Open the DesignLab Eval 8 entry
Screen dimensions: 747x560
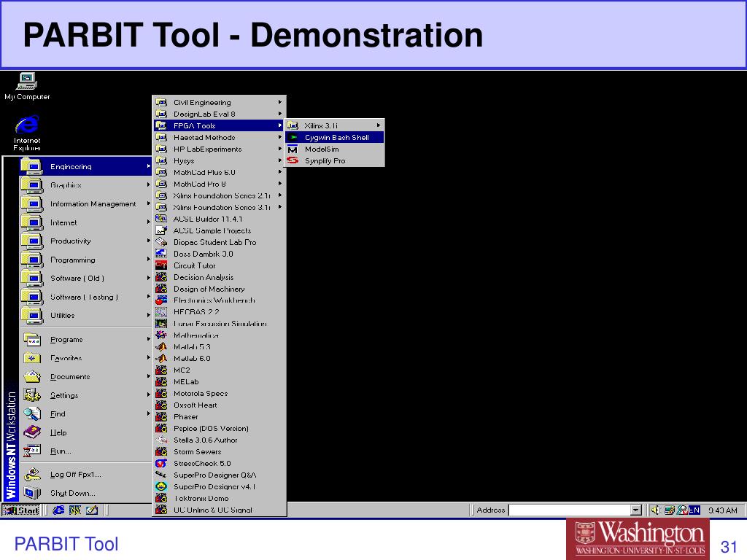(x=219, y=114)
